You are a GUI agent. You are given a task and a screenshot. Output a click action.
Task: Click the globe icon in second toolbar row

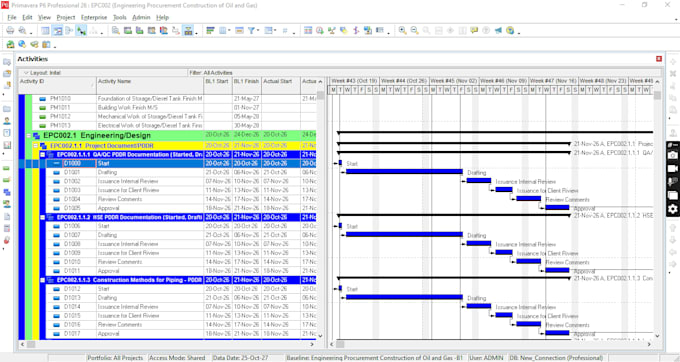[22, 44]
